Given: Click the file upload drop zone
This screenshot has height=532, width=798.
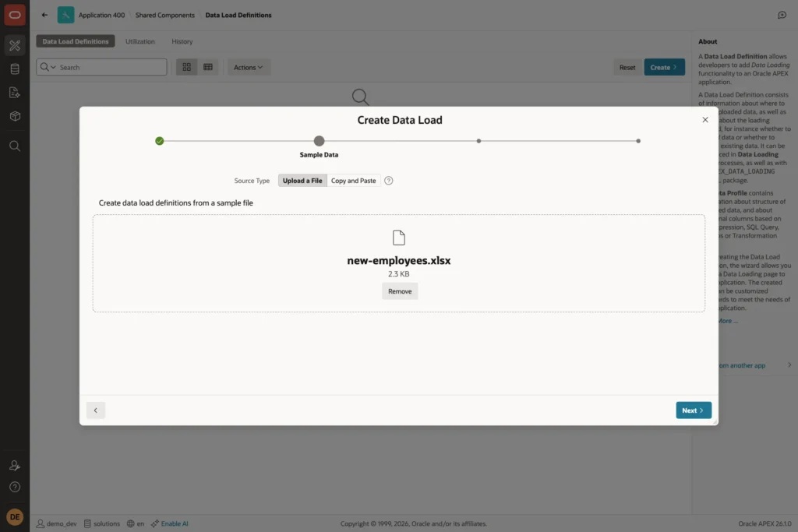Looking at the screenshot, I should [x=399, y=263].
